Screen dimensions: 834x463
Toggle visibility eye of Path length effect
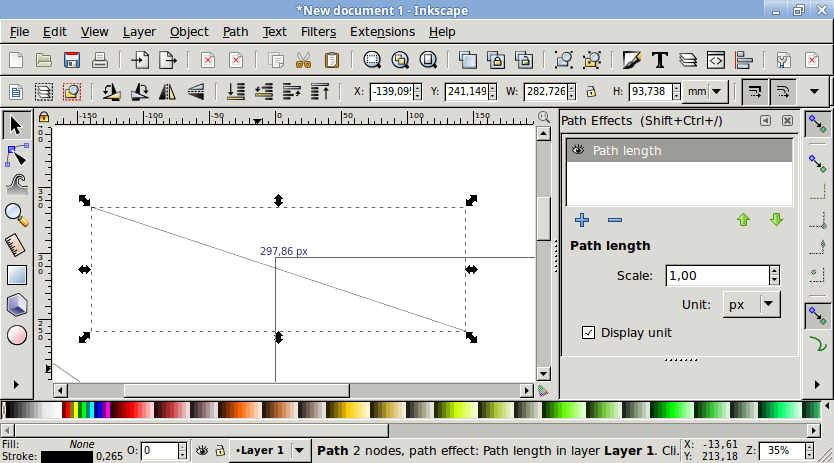click(x=578, y=151)
